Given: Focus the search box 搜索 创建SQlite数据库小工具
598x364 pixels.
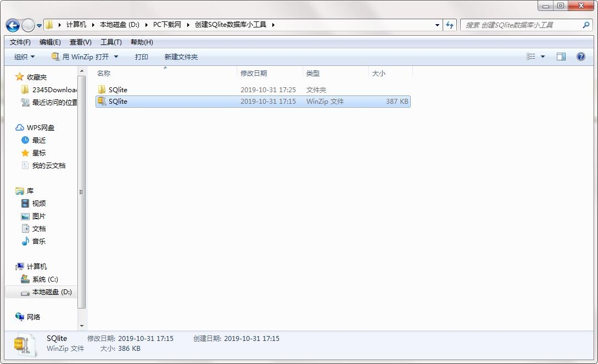Looking at the screenshot, I should [x=526, y=25].
